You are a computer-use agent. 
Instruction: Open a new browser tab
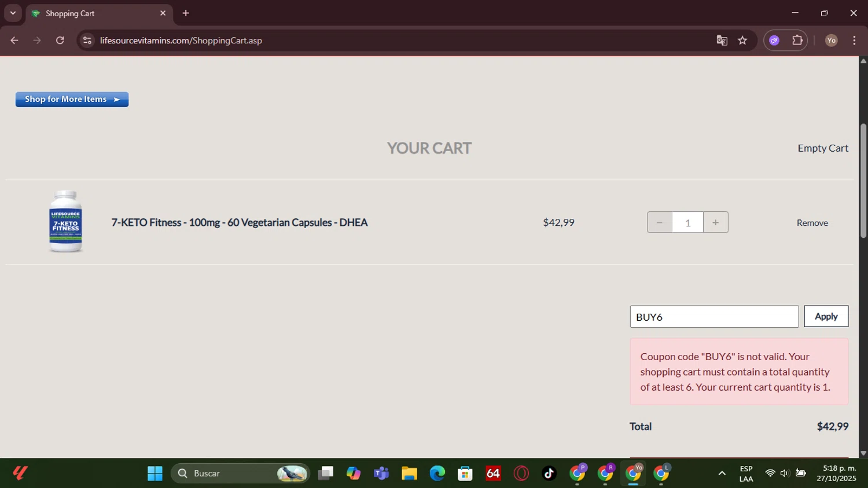[186, 13]
